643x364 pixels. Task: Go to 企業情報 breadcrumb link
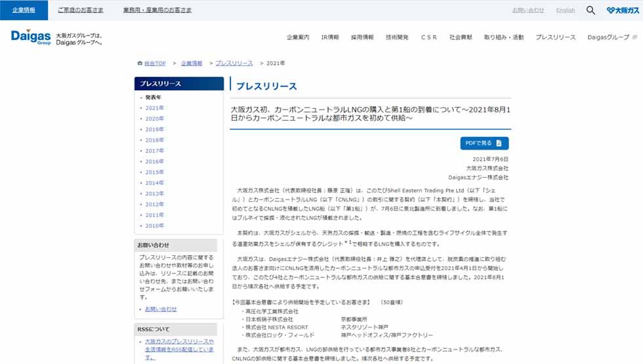pyautogui.click(x=192, y=63)
